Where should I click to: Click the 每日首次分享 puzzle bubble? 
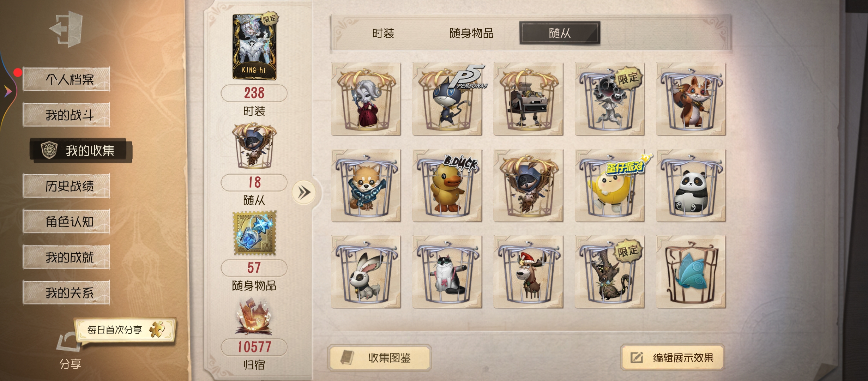click(125, 330)
